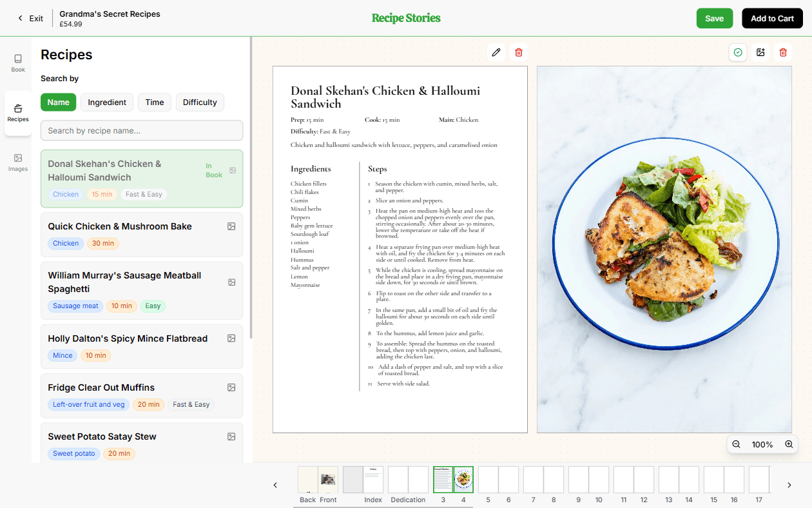Click the pencil edit icon above recipe page
812x508 pixels.
click(x=496, y=52)
